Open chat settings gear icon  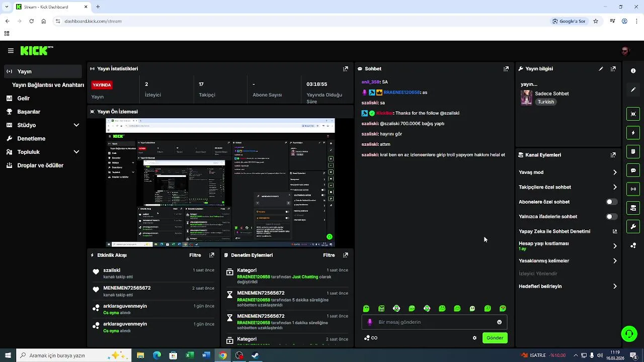click(x=474, y=338)
